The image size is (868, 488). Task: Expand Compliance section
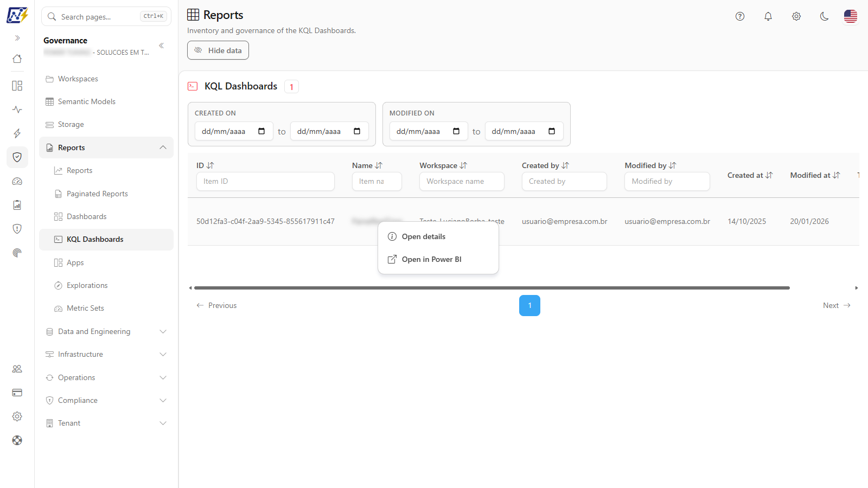tap(106, 400)
